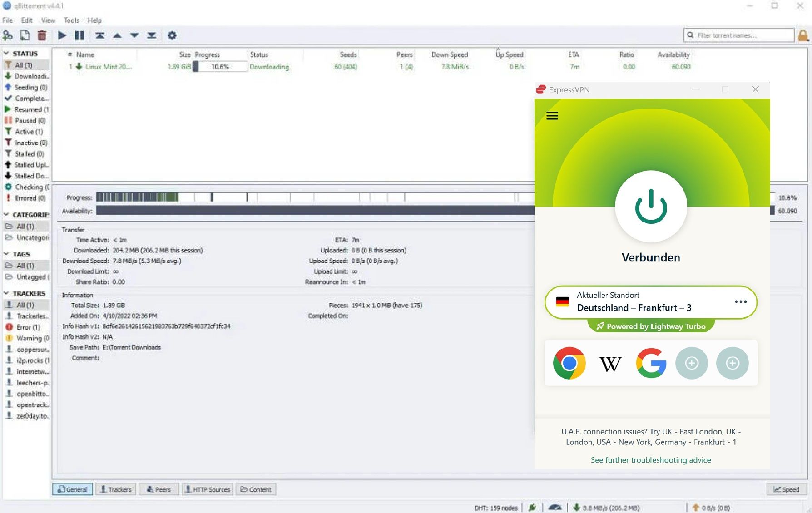
Task: Click See further troubleshooting advice link
Action: [x=651, y=460]
